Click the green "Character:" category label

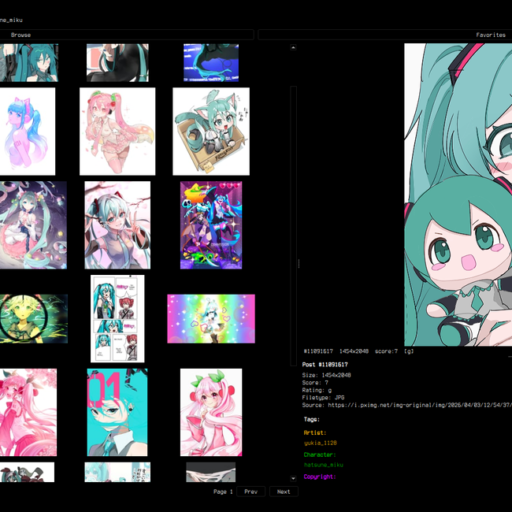[x=320, y=455]
